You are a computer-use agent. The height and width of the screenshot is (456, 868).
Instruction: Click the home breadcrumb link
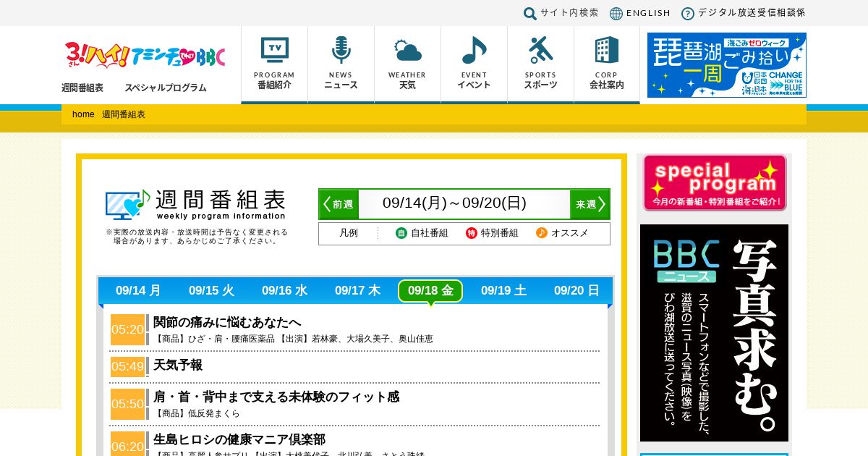[83, 114]
